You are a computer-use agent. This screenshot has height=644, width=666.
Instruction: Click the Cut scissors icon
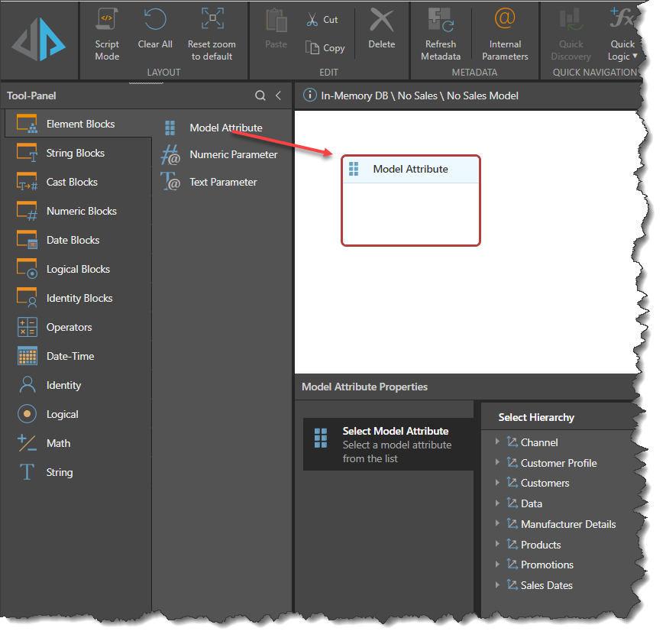313,20
